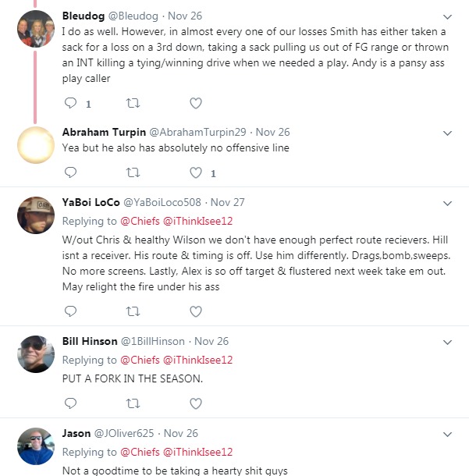Open Jason's profile name
The height and width of the screenshot is (476, 469).
pyautogui.click(x=76, y=433)
